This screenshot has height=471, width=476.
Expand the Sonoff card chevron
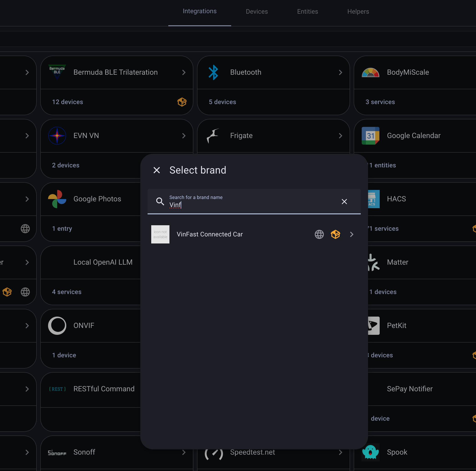pyautogui.click(x=184, y=452)
